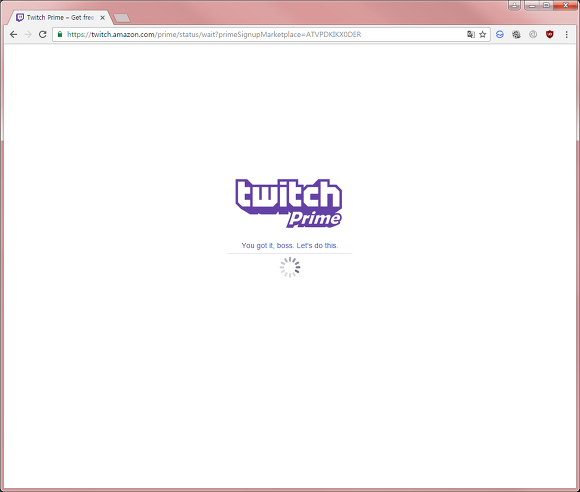Screen dimensions: 580x492
Task: Click the Twitch favicon on the tab
Action: 20,17
